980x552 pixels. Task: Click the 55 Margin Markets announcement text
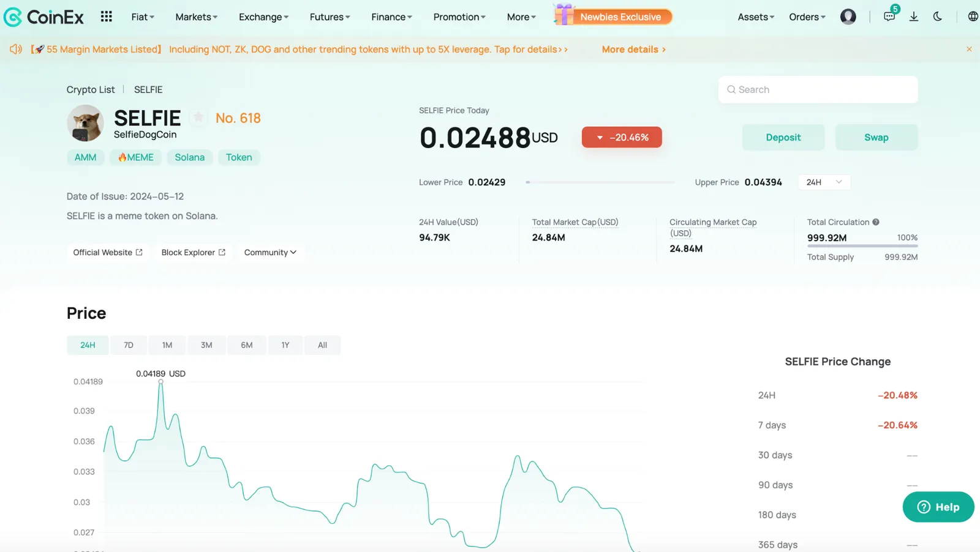point(299,49)
